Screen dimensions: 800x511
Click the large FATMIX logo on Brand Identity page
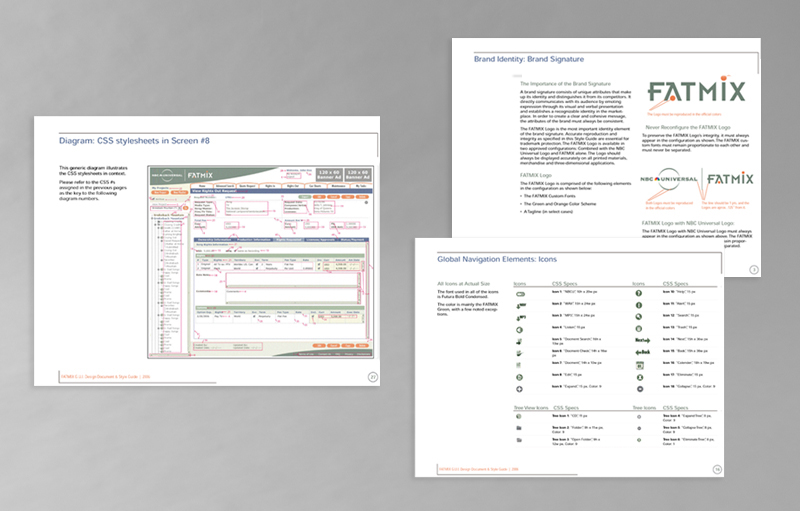pos(696,91)
